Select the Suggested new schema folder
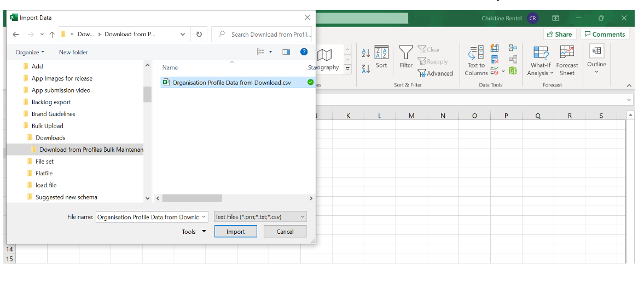This screenshot has height=281, width=644. 66,197
